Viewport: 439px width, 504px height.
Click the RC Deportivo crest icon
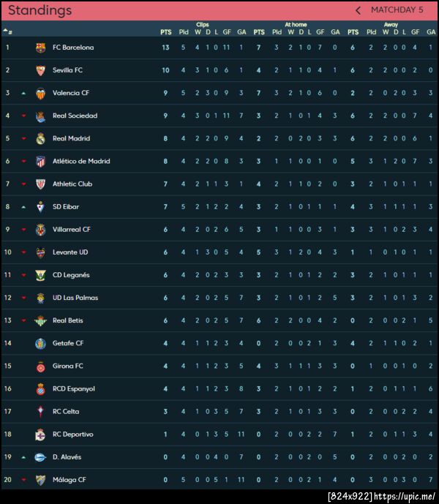coord(40,435)
